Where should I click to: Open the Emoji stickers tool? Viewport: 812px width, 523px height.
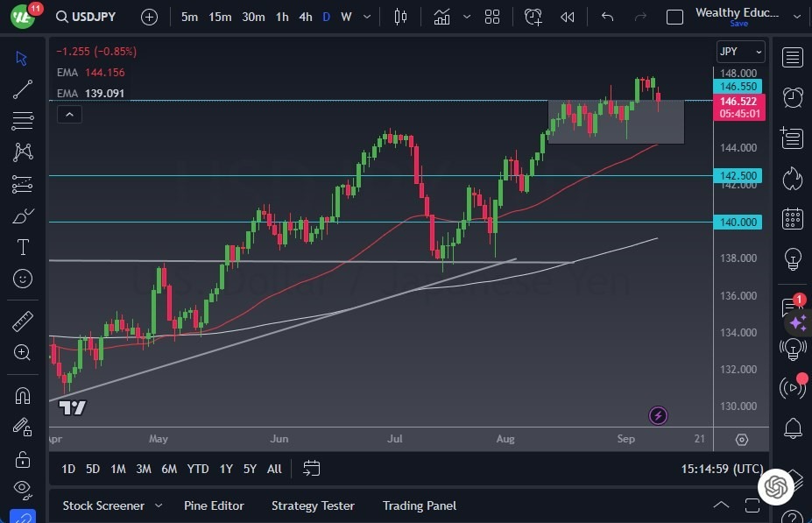(x=22, y=279)
